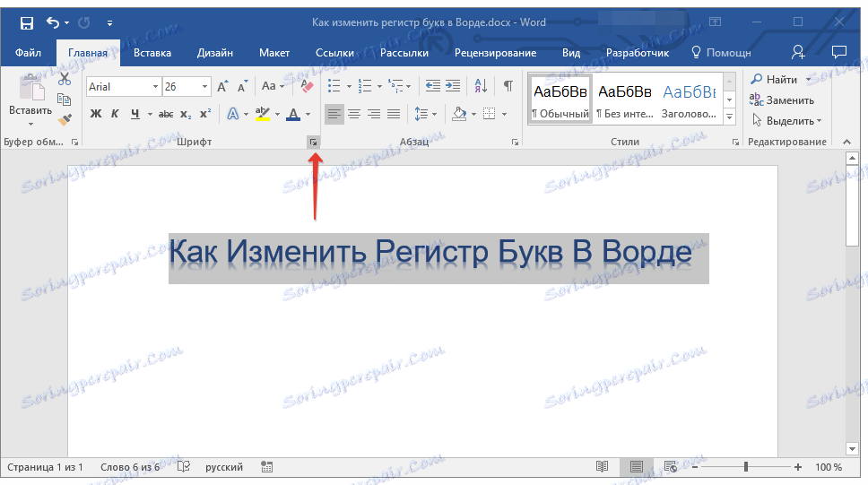Open the Рассылки ribbon tab
This screenshot has height=485, width=868.
(404, 53)
